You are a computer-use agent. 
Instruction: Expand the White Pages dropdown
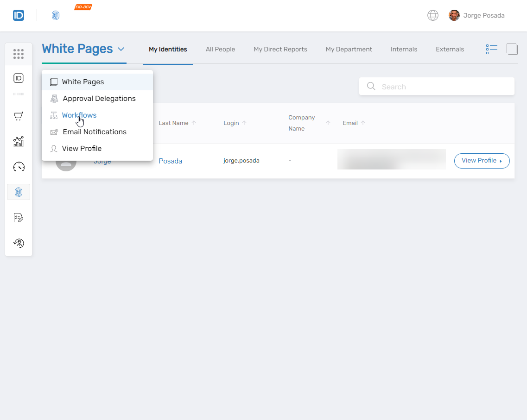click(x=83, y=49)
